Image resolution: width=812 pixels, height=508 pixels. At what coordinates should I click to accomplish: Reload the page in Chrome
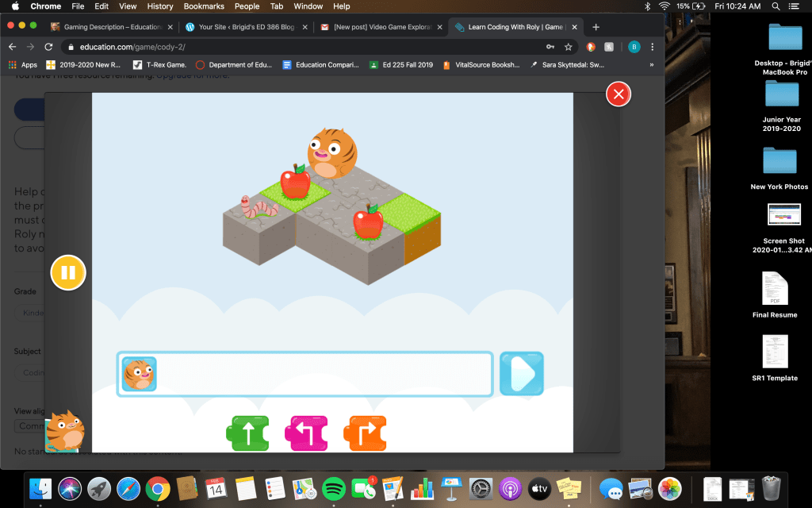[x=48, y=47]
